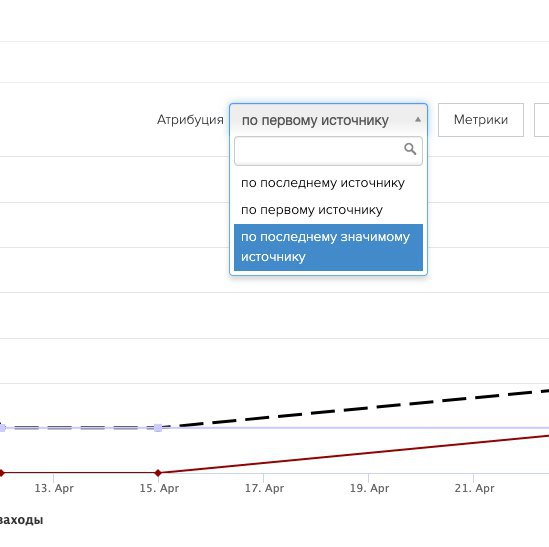Viewport: 549px width, 547px height.
Task: Select 'по последнему источнику' option
Action: [x=328, y=183]
